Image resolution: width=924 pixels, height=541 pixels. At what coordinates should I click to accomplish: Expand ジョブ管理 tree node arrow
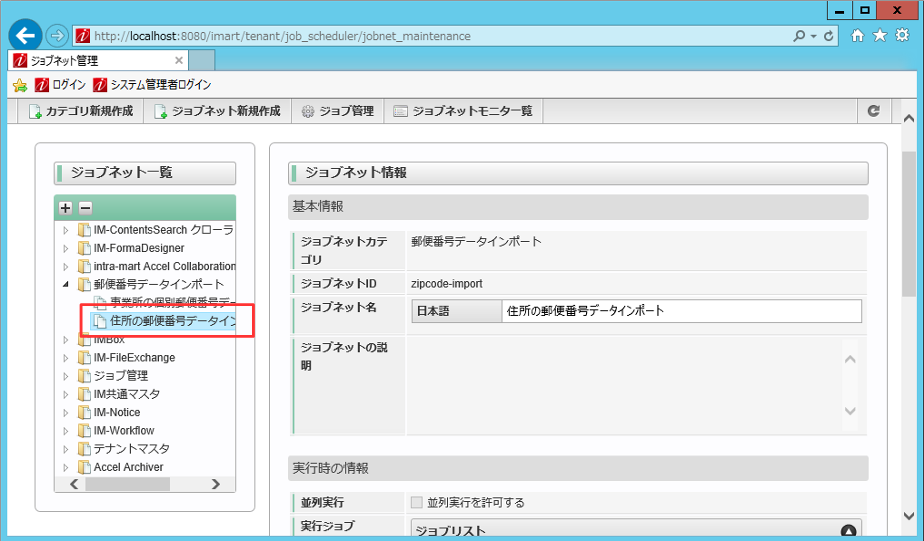pos(66,376)
